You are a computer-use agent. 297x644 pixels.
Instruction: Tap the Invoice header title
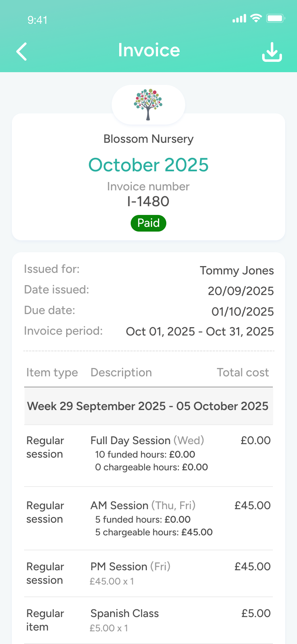click(x=149, y=50)
